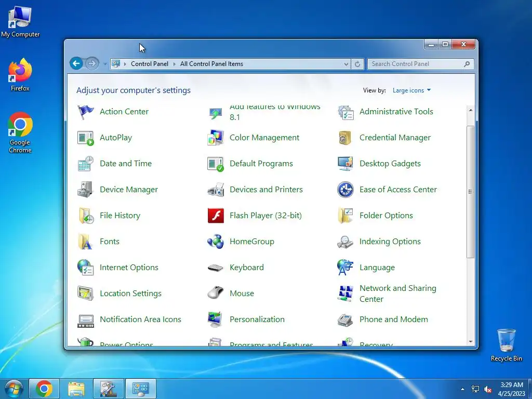Open Ease of Access Center icon
Image resolution: width=532 pixels, height=399 pixels.
[345, 190]
